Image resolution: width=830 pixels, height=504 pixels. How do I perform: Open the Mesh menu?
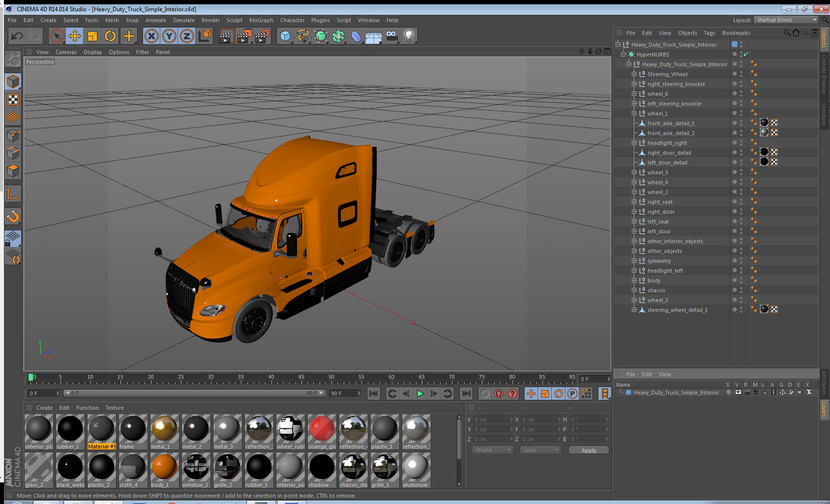tap(112, 20)
